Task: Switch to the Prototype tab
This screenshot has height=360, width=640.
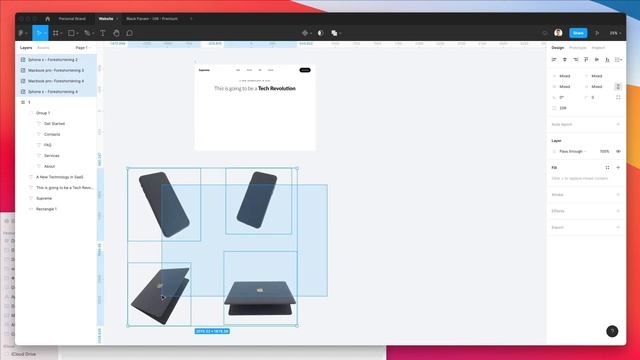Action: click(578, 48)
